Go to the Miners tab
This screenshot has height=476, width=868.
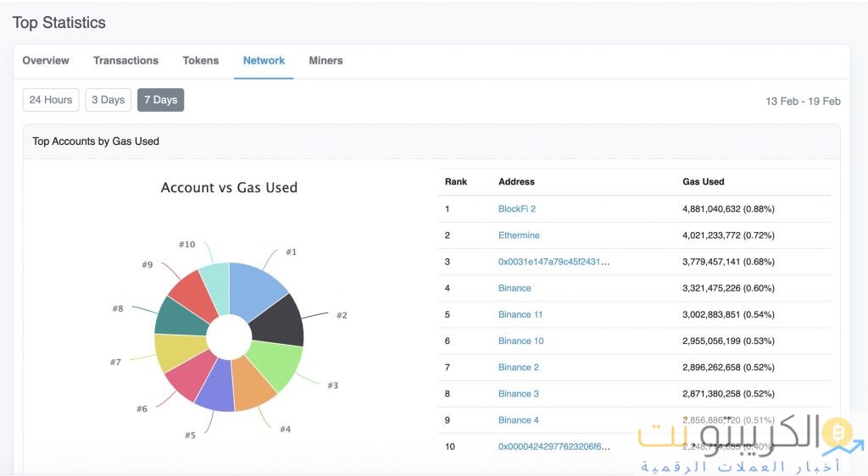tap(325, 61)
